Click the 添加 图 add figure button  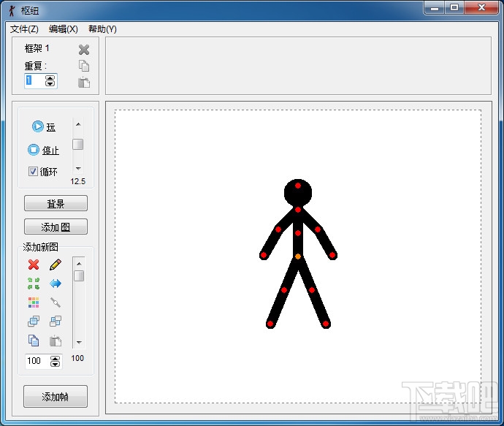(56, 227)
